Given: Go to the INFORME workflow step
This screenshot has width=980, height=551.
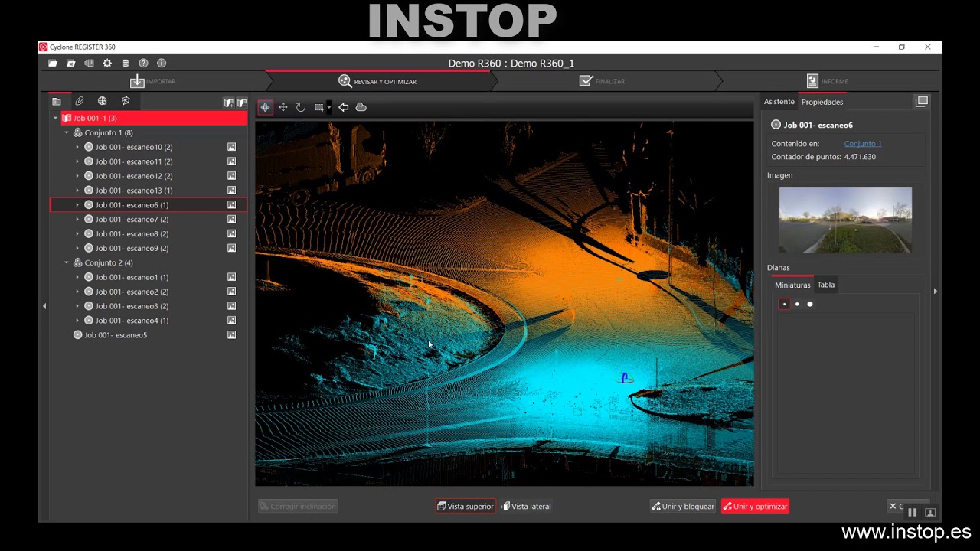Looking at the screenshot, I should click(827, 81).
